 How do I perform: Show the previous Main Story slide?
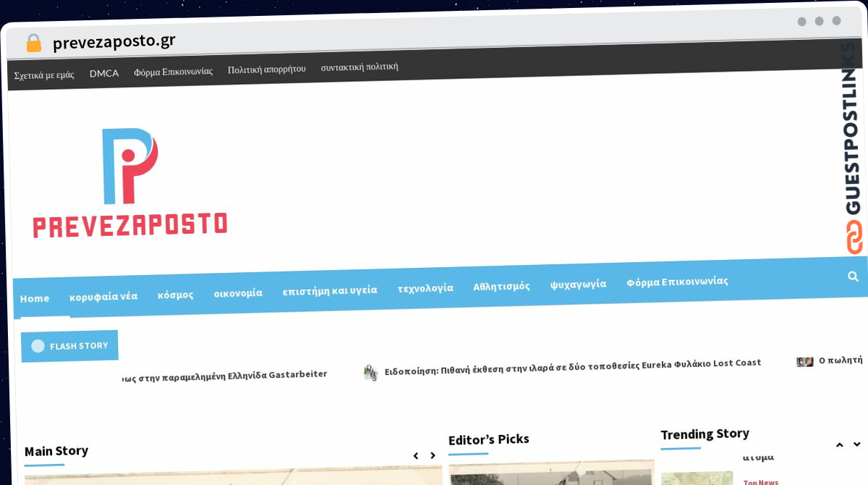pyautogui.click(x=415, y=456)
